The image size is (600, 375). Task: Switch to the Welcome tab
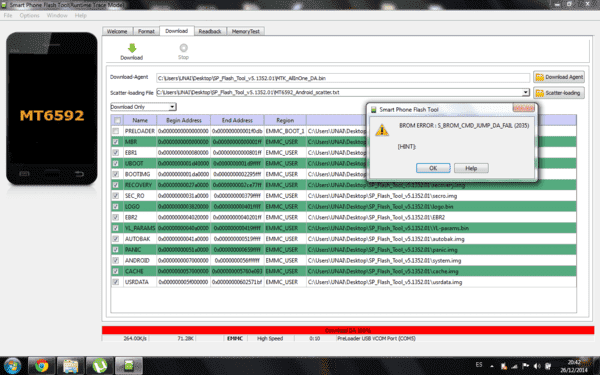(117, 31)
